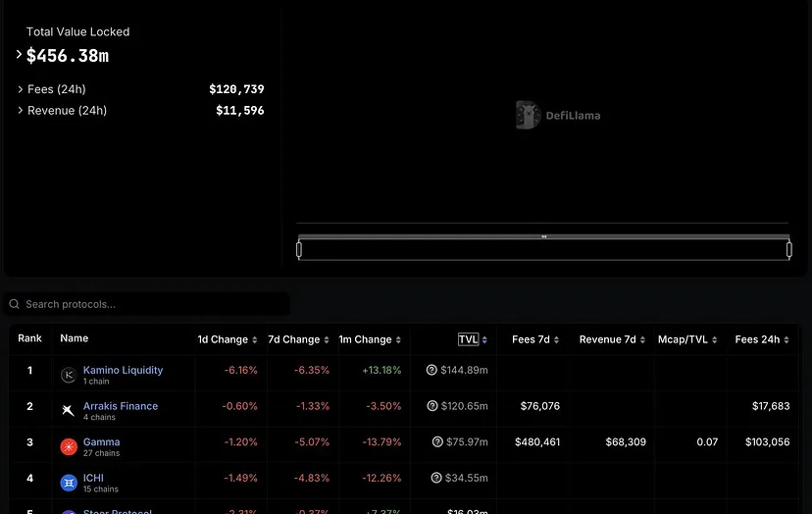812x514 pixels.
Task: Click the Kamino Liquidity protocol logo
Action: pos(68,375)
